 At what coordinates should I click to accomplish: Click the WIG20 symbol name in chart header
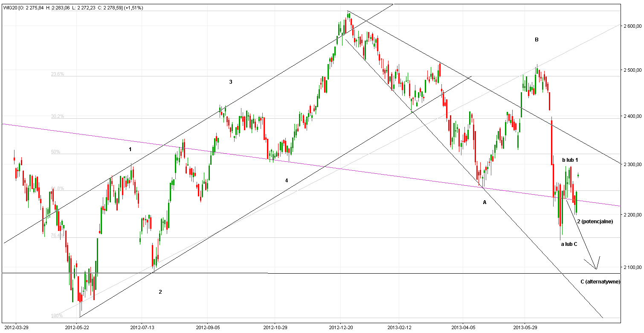pyautogui.click(x=10, y=8)
